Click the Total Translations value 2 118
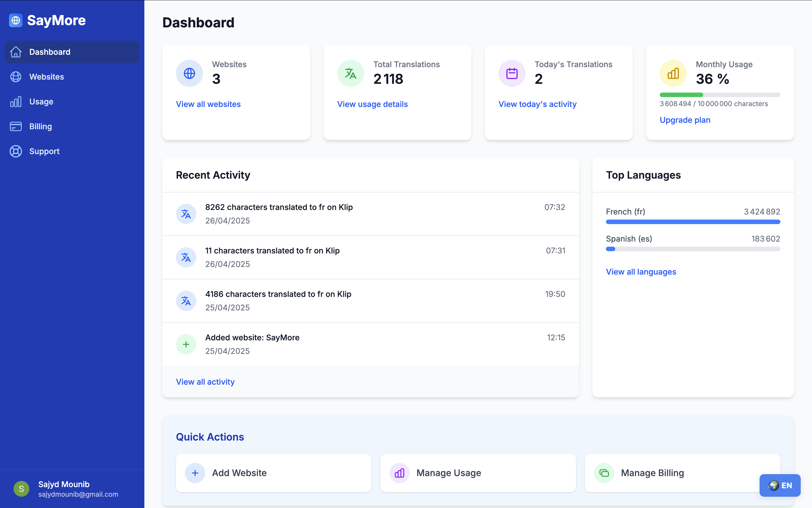Screen dimensions: 812x508 coord(388,79)
